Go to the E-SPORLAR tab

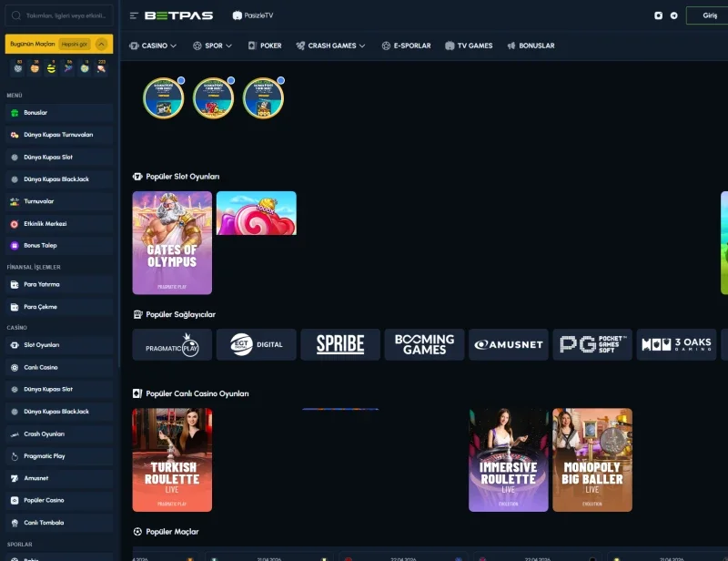406,46
